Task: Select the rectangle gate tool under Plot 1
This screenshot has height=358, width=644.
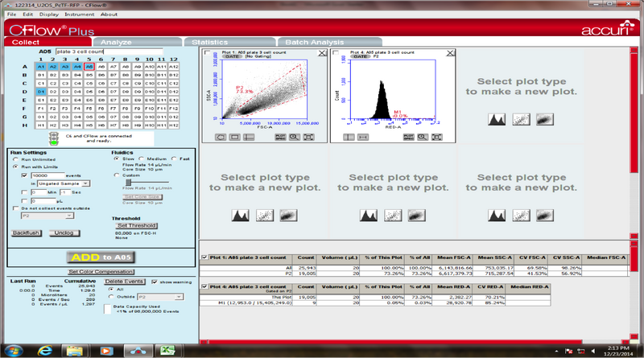Action: (x=234, y=137)
